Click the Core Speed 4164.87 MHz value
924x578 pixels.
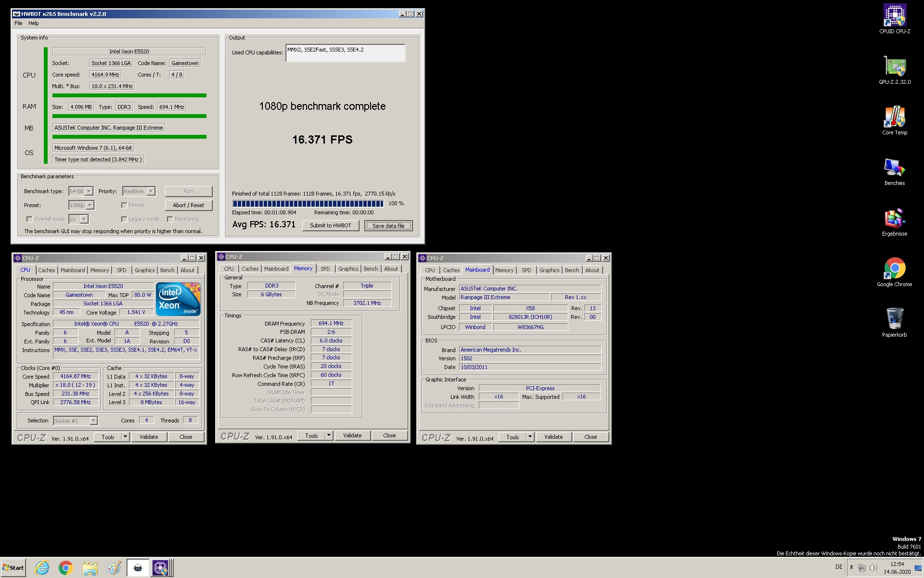point(76,376)
